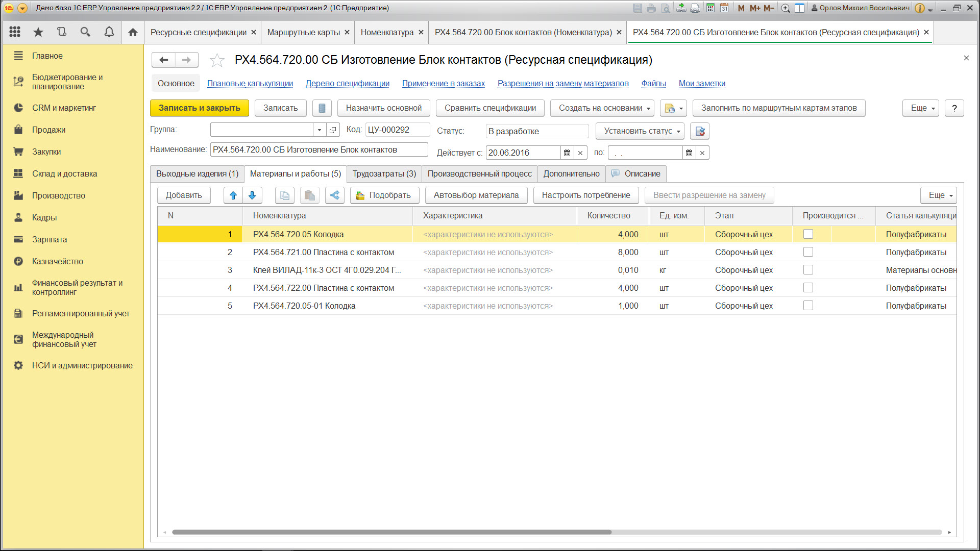The height and width of the screenshot is (551, 980).
Task: Open the Производственный процесс tab
Action: [x=479, y=174]
